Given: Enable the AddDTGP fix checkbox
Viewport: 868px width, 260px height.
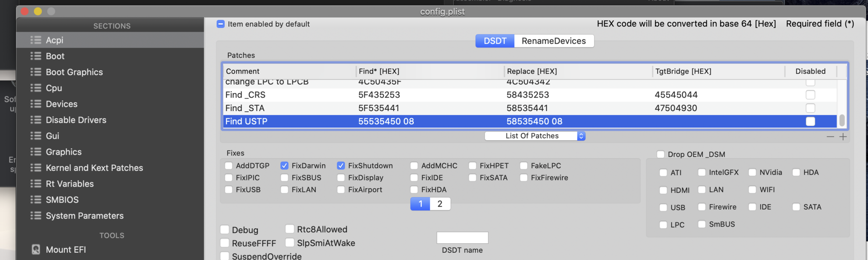Looking at the screenshot, I should pyautogui.click(x=229, y=166).
